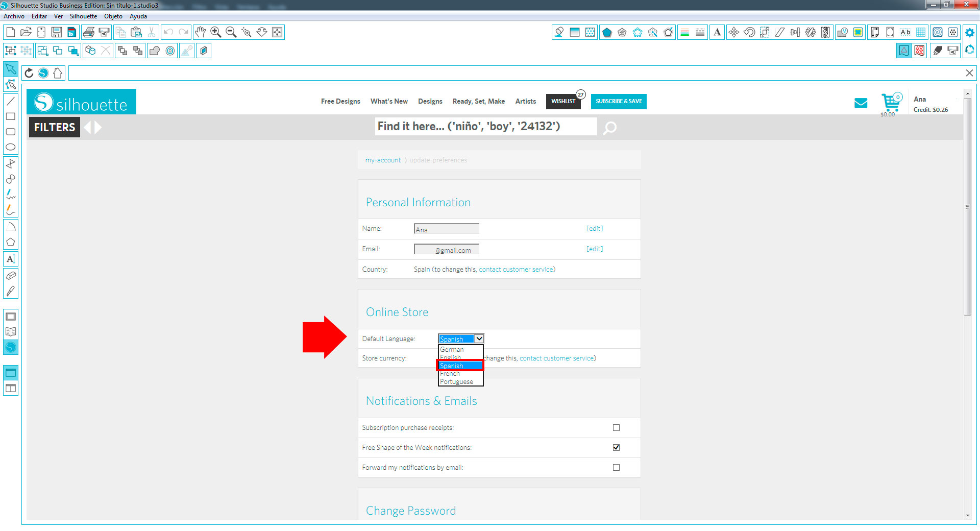Screen dimensions: 980x531
Task: Open the Ayuda menu
Action: pyautogui.click(x=138, y=16)
